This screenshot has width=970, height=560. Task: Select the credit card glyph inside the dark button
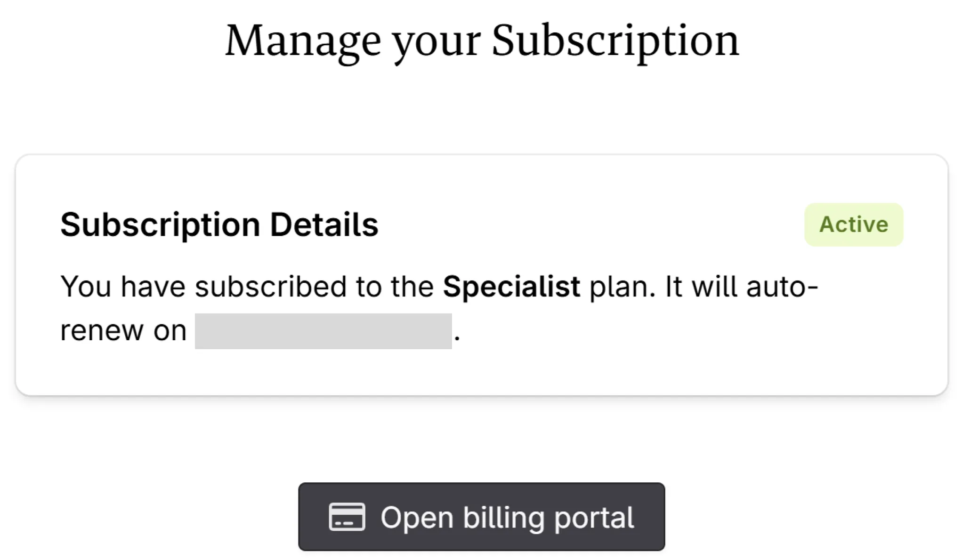(347, 518)
